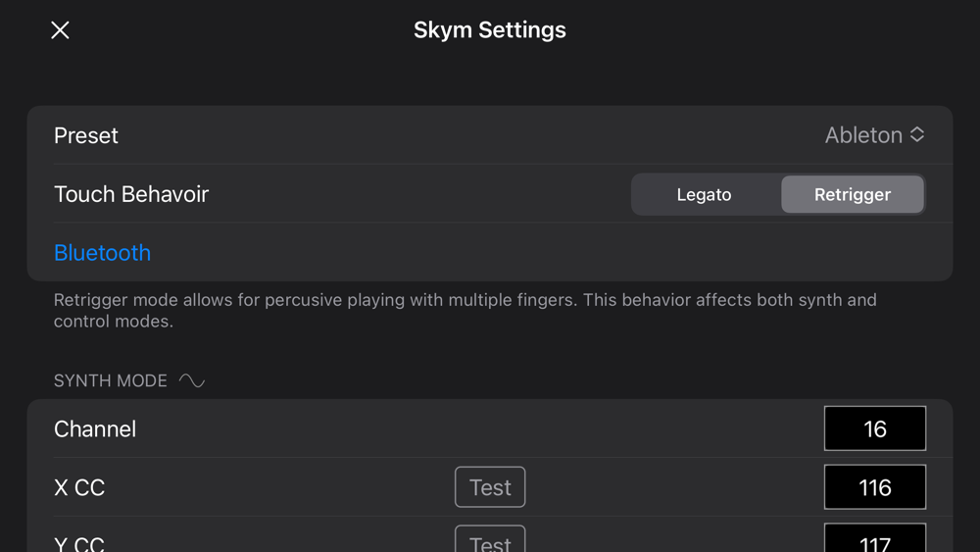This screenshot has width=980, height=552.
Task: Click the sine wave icon beside Synth Mode
Action: click(192, 380)
